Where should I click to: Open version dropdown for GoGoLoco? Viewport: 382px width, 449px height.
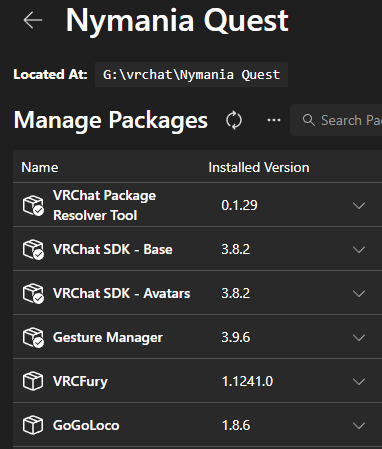[x=359, y=425]
